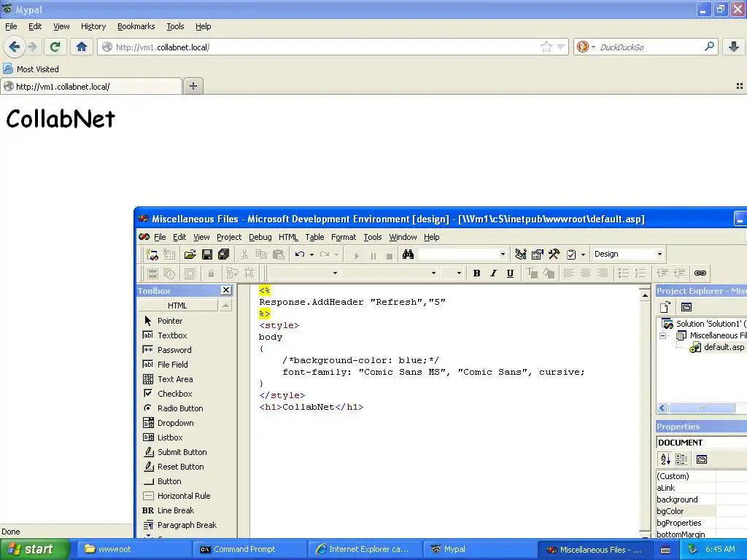
Task: Select DOCUMENT object combo in Properties
Action: pyautogui.click(x=701, y=443)
